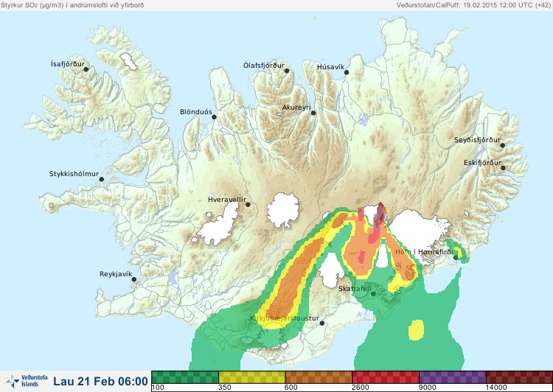553x392 pixels.
Task: Select the red 2600 legend swatch
Action: tap(386, 377)
